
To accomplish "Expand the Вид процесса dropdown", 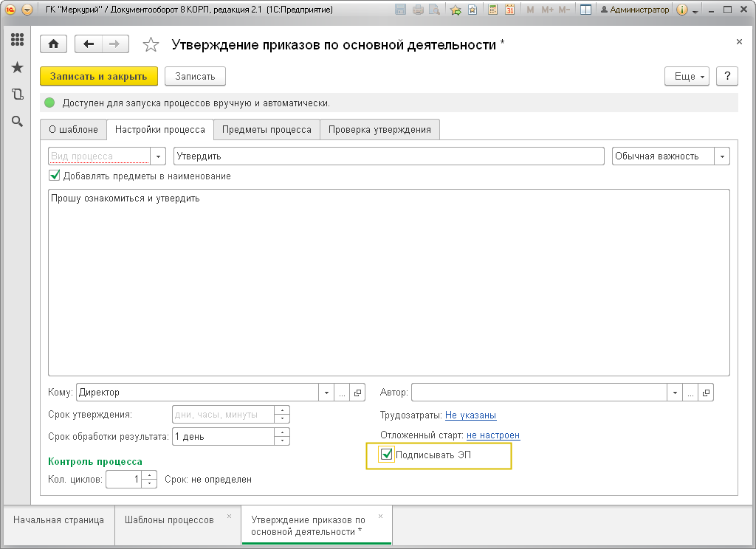I will 158,156.
